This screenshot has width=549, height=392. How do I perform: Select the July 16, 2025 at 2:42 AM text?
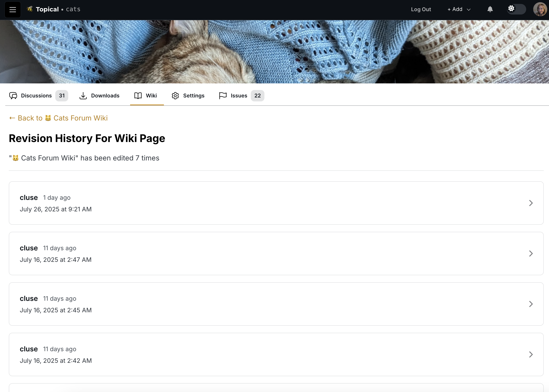pos(56,361)
